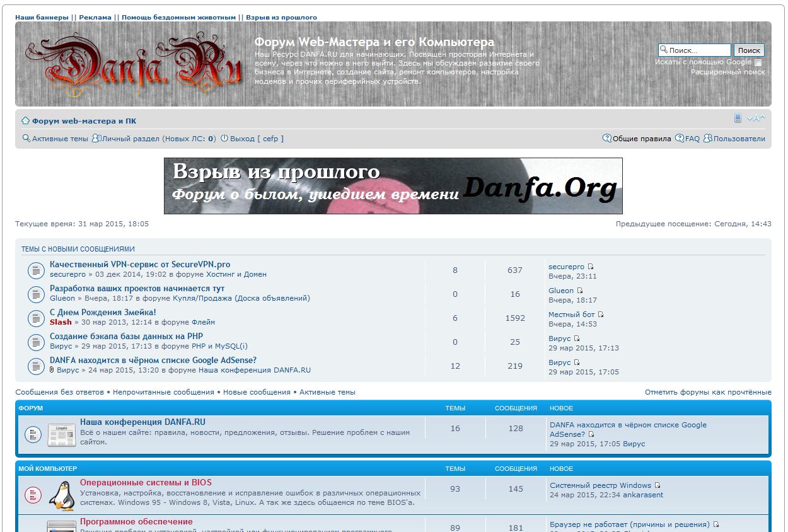Click the font size changer icon

click(756, 119)
